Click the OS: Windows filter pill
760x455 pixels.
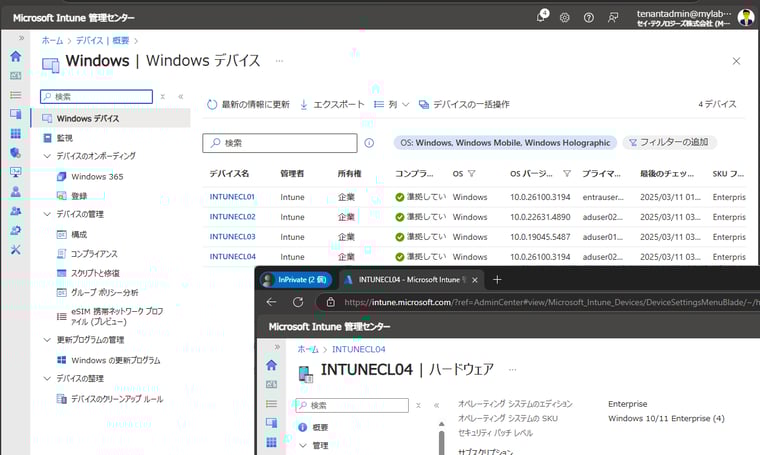(505, 142)
